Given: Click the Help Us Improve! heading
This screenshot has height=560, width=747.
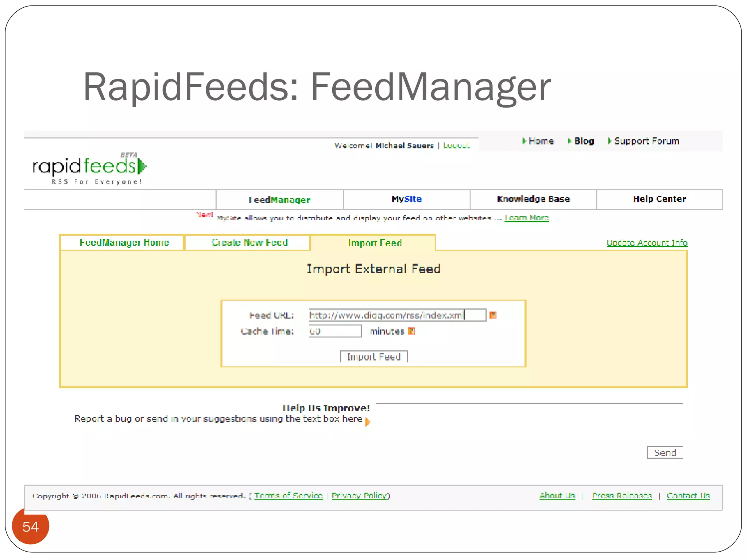Looking at the screenshot, I should pyautogui.click(x=326, y=408).
